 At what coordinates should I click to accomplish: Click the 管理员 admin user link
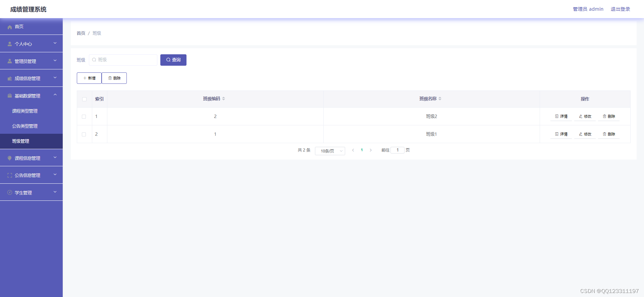pos(588,9)
